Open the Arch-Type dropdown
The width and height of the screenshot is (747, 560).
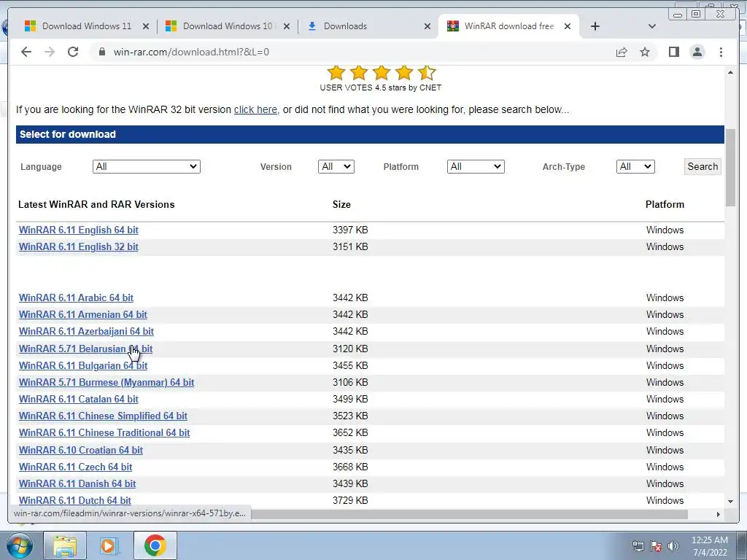[x=635, y=167]
